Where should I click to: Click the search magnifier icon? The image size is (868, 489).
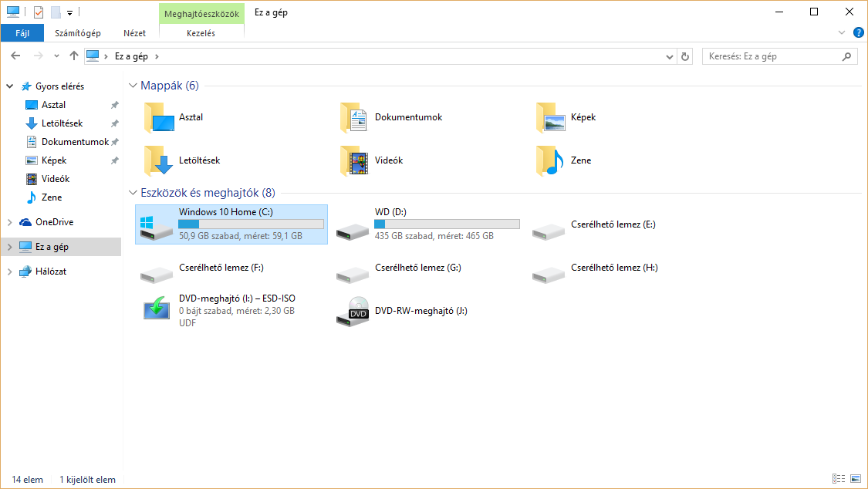pos(846,56)
